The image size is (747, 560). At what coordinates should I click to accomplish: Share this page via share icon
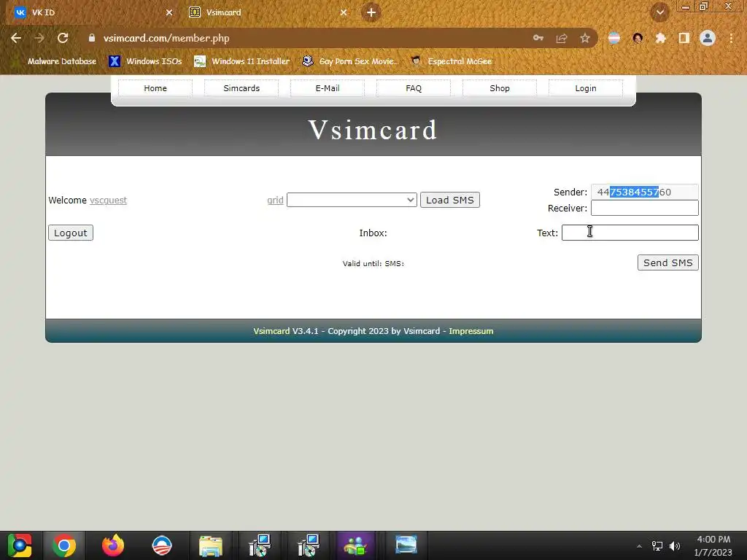pos(562,38)
